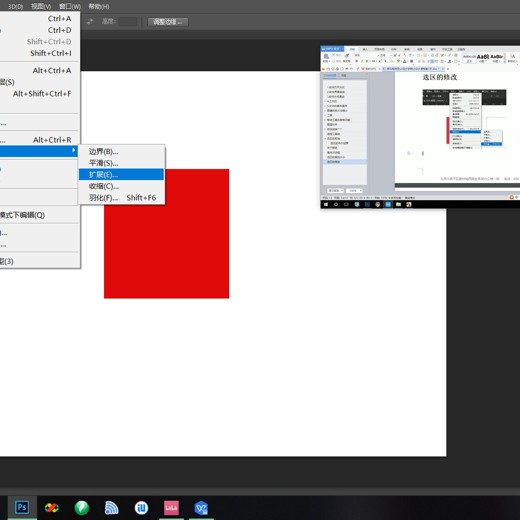Image resolution: width=520 pixels, height=520 pixels.
Task: Select the highlighted outline entry in the WPS sidebar
Action: 345,162
